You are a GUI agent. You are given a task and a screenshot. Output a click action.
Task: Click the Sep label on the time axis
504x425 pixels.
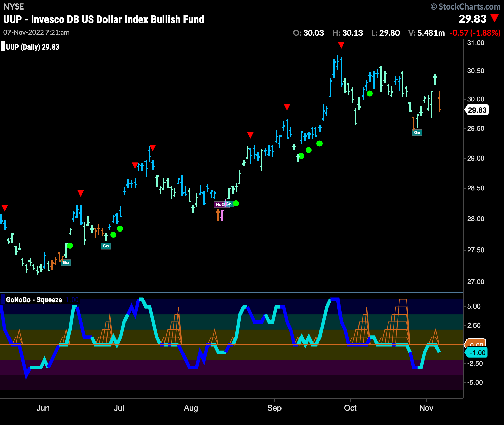[274, 408]
